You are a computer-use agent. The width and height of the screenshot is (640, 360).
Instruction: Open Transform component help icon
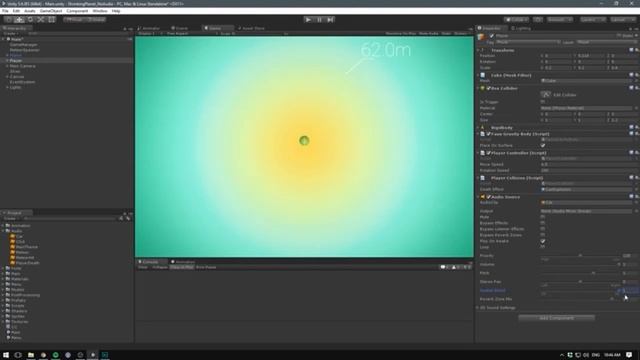coord(631,50)
